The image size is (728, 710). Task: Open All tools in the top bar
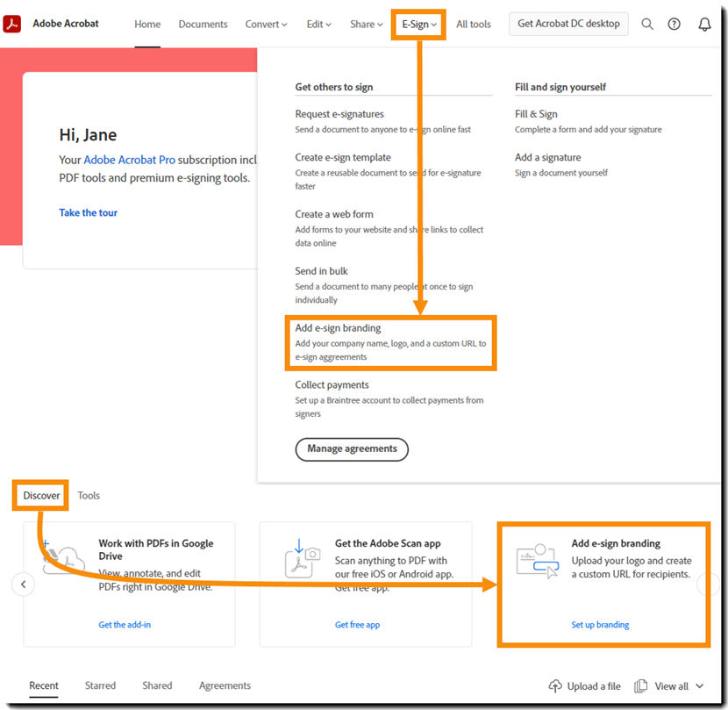[x=473, y=25]
